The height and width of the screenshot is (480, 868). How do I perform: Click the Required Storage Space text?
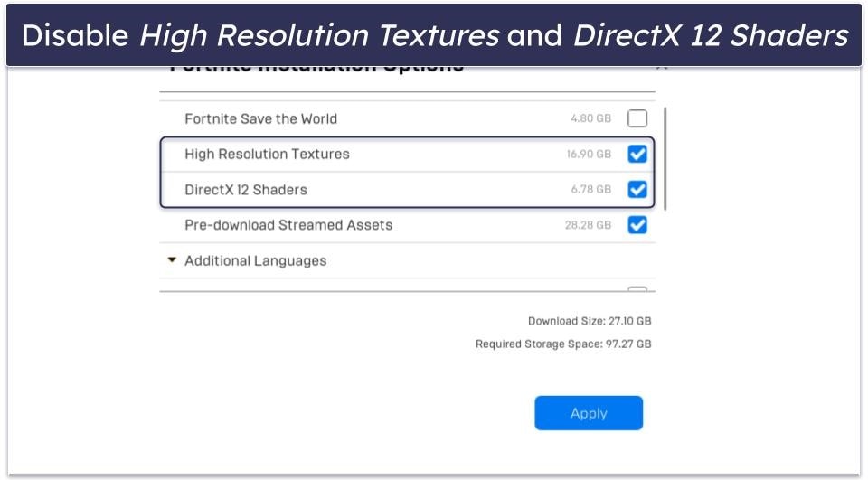click(x=563, y=344)
